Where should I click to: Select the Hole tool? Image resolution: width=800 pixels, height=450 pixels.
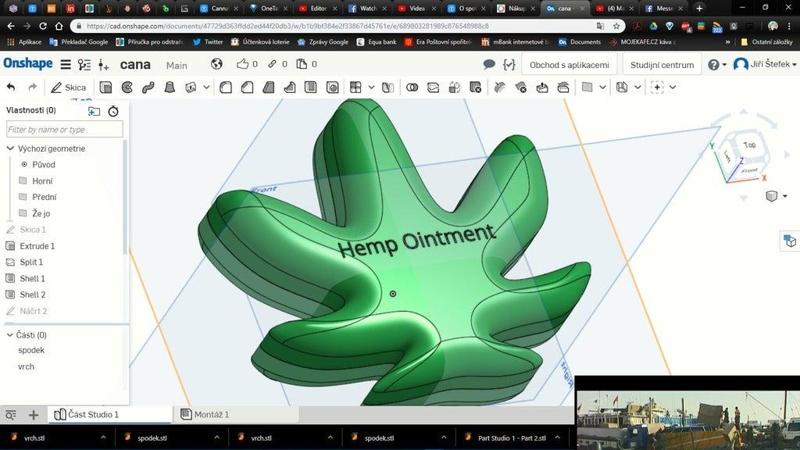[332, 87]
